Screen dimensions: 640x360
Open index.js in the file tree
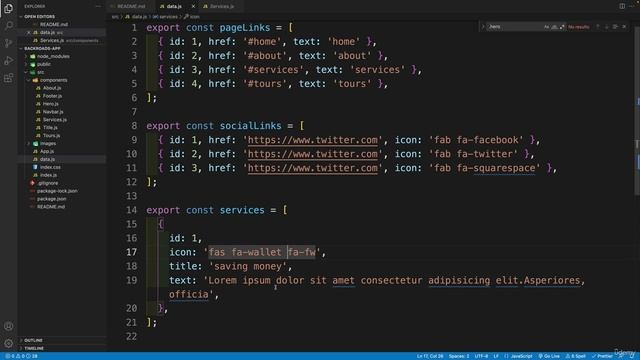click(x=48, y=175)
